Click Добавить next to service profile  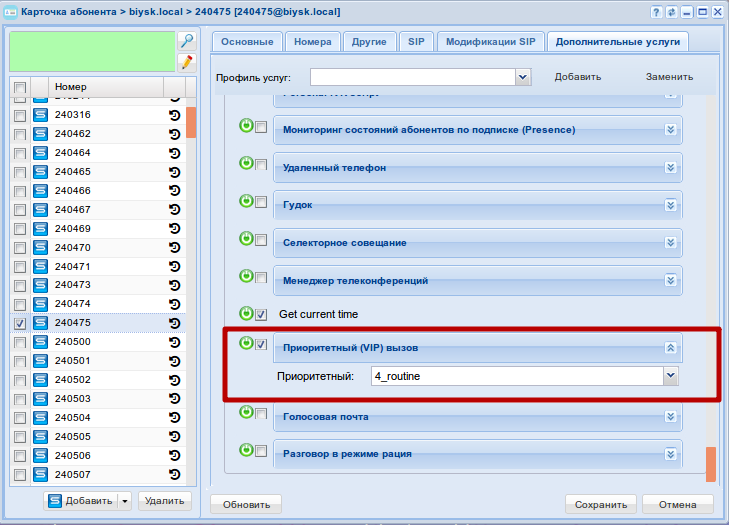578,77
